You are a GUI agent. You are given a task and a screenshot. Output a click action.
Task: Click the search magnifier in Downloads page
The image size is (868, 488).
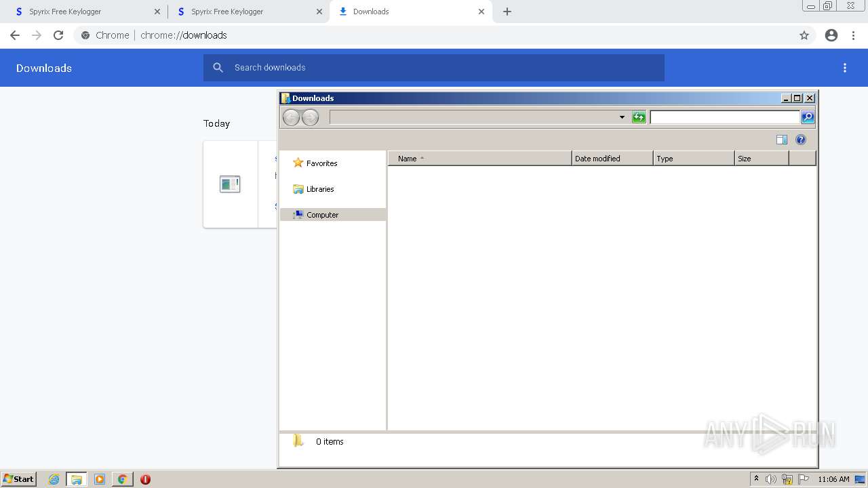pos(218,68)
